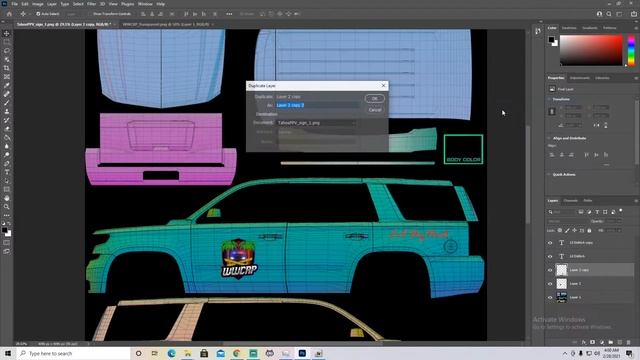This screenshot has height=360, width=640.
Task: Click the Windows Start button
Action: click(8, 353)
